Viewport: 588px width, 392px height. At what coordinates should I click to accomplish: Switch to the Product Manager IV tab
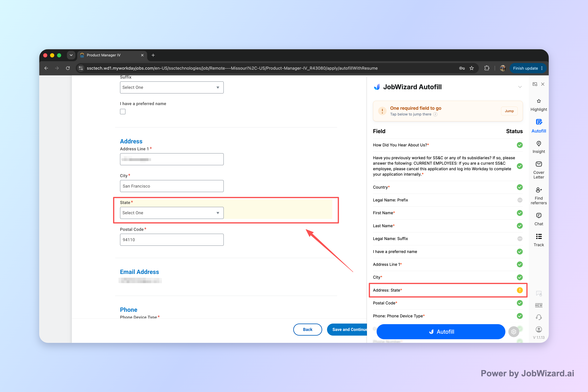[112, 55]
